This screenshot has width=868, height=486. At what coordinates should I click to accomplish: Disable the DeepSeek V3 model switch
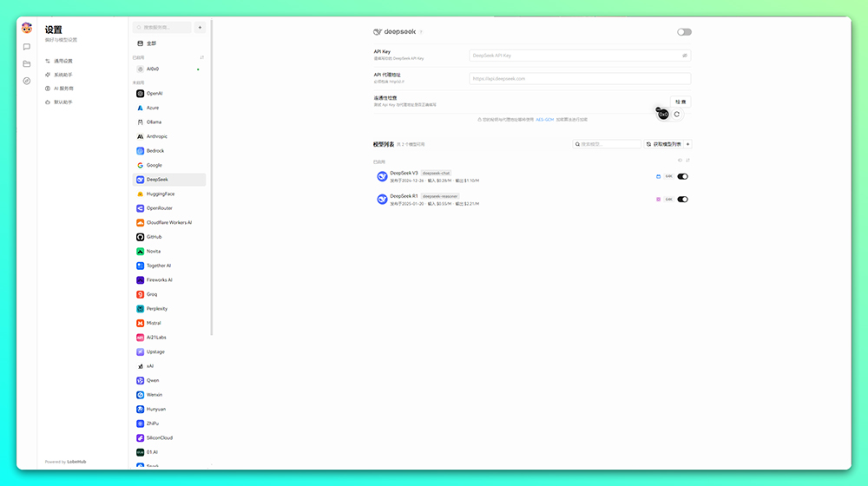pos(682,176)
